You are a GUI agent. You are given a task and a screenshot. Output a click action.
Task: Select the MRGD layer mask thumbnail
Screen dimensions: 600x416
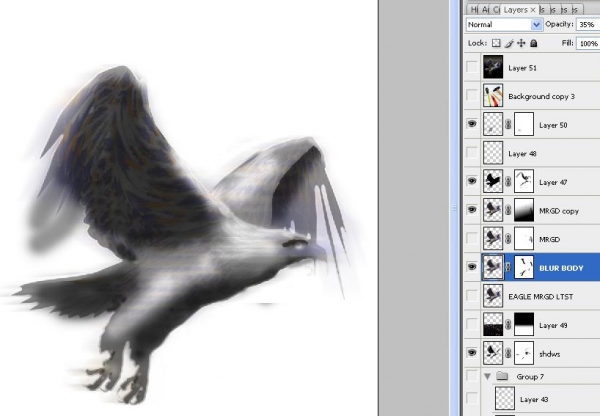click(524, 238)
